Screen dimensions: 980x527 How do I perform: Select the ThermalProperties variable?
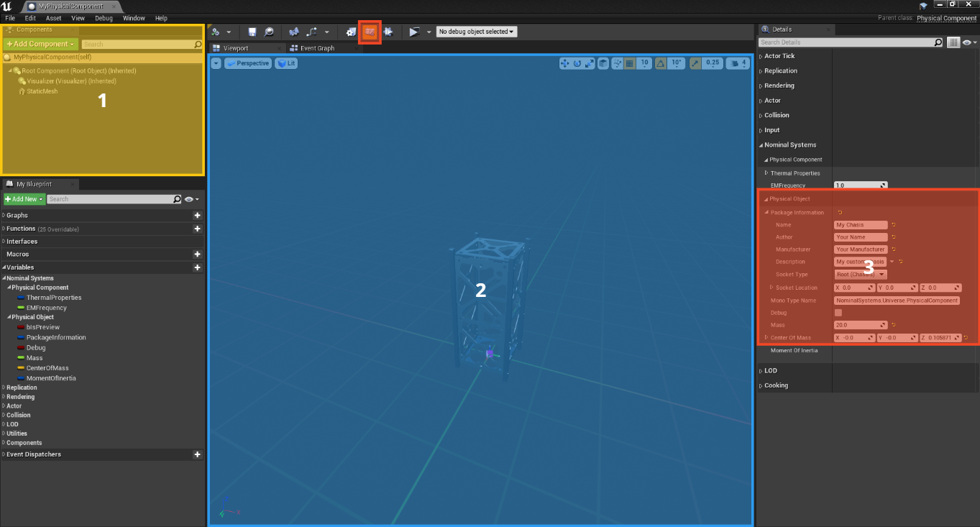coord(54,298)
